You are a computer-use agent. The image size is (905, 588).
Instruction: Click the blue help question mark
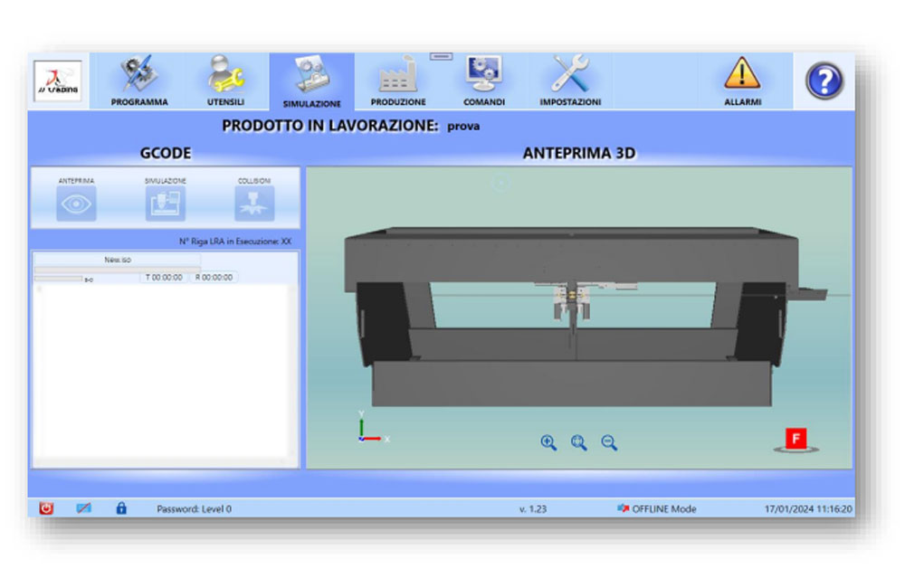(x=824, y=81)
